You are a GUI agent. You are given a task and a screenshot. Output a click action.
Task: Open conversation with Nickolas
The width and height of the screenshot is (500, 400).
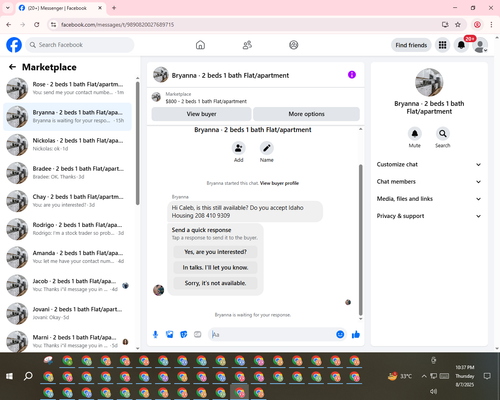67,145
